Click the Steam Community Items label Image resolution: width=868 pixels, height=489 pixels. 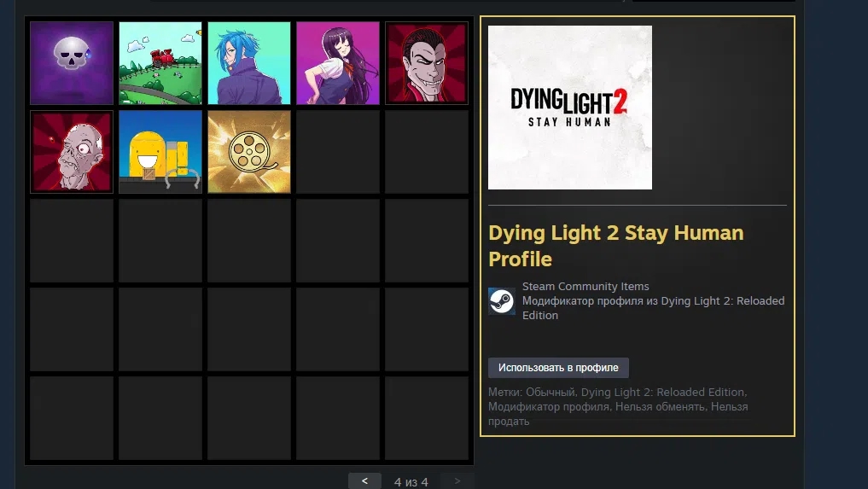pyautogui.click(x=585, y=286)
